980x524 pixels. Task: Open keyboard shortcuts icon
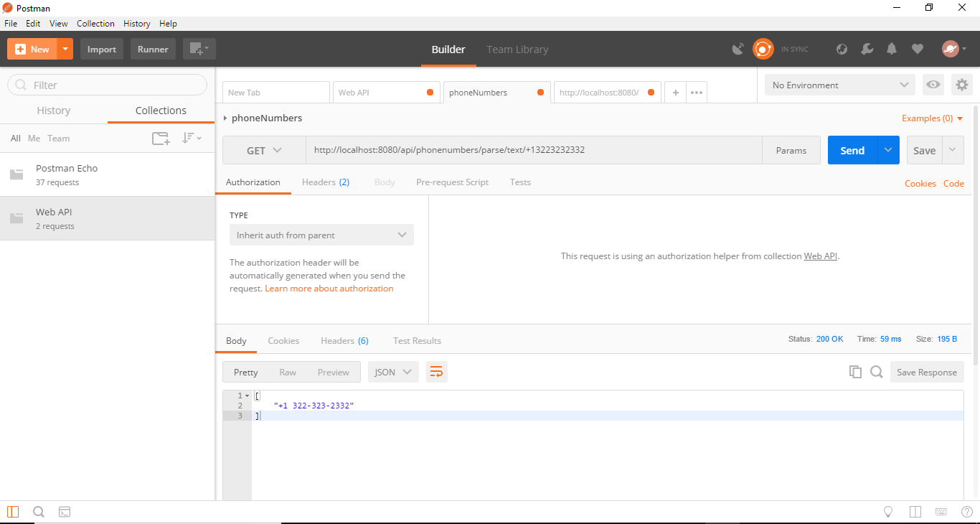941,512
